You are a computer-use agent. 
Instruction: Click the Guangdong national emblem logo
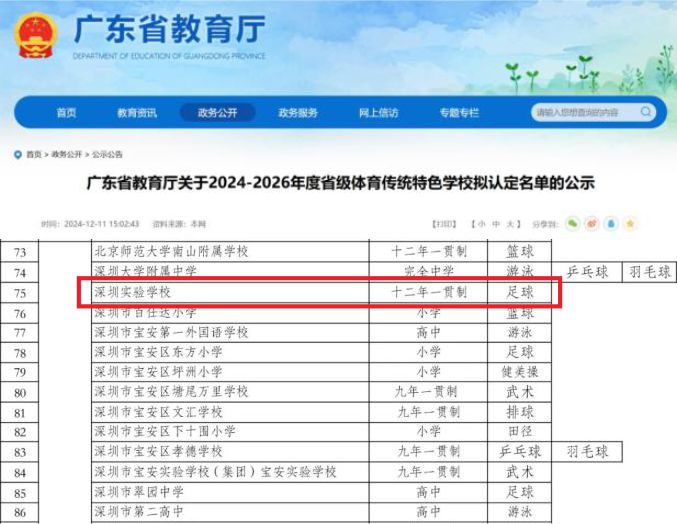click(35, 36)
